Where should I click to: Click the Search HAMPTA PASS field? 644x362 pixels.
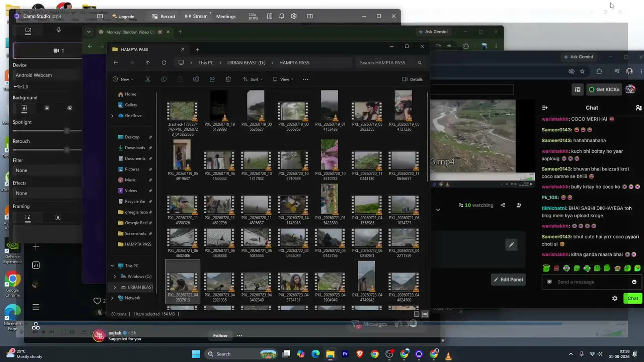pyautogui.click(x=390, y=63)
